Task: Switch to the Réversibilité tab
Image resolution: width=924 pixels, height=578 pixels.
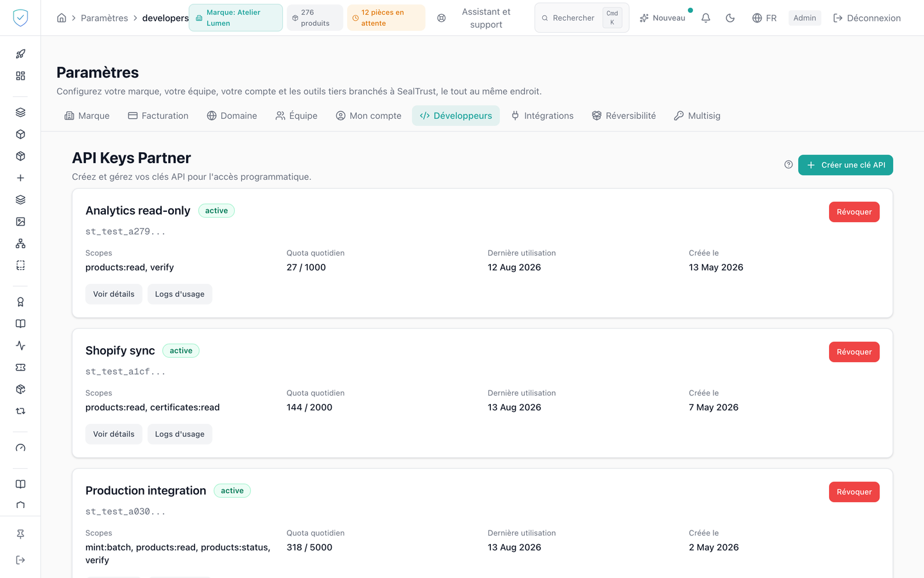Action: point(624,116)
